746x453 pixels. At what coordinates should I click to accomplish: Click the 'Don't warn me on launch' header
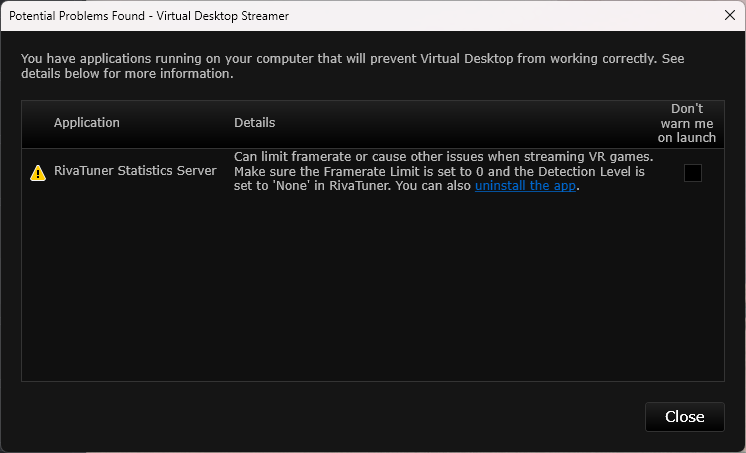[686, 123]
